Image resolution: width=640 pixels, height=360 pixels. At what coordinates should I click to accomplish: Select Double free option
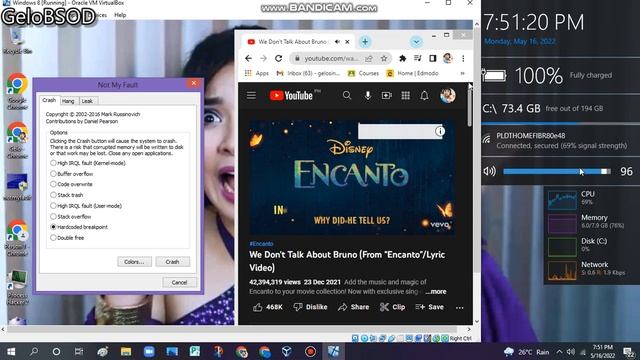pos(67,238)
